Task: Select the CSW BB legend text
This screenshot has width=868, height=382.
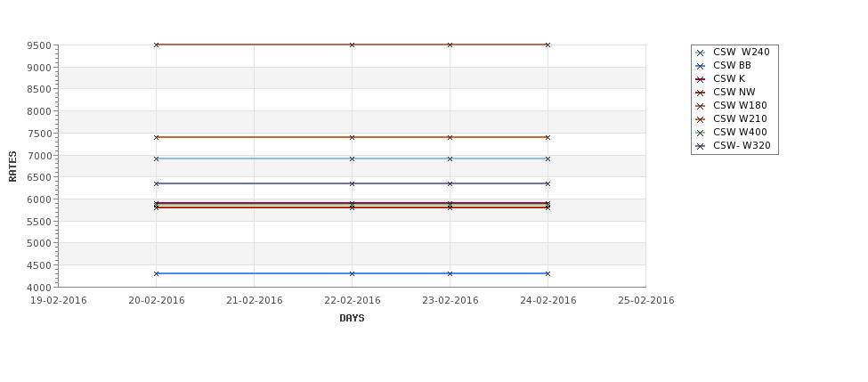Action: coord(732,65)
